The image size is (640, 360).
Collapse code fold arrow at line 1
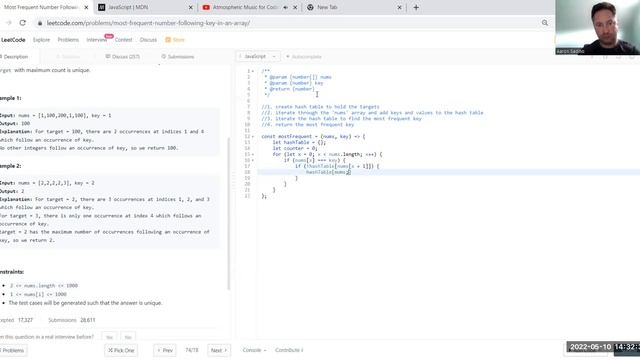[x=253, y=71]
